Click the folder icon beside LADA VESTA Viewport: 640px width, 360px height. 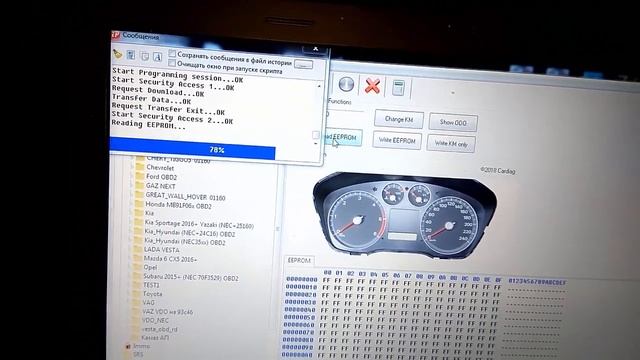138,249
